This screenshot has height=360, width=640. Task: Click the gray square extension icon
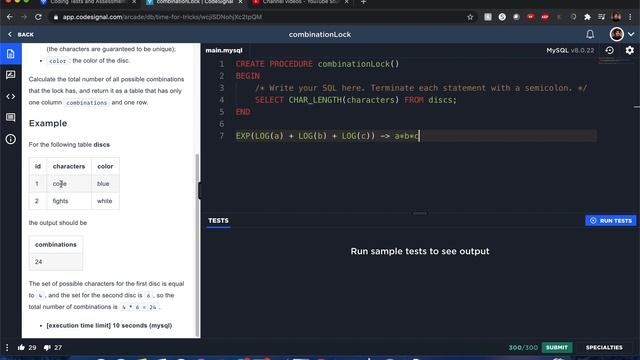click(488, 17)
